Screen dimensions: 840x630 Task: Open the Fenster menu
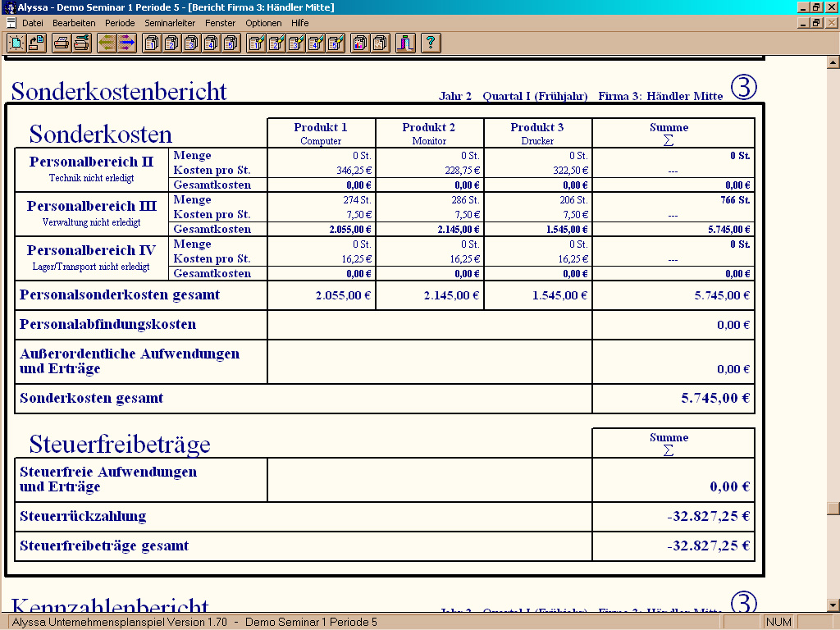(220, 23)
